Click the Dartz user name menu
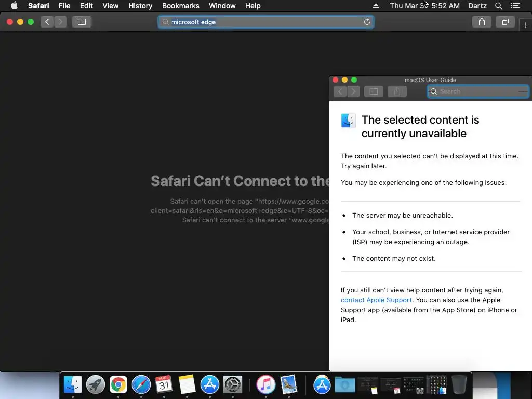 pyautogui.click(x=477, y=6)
